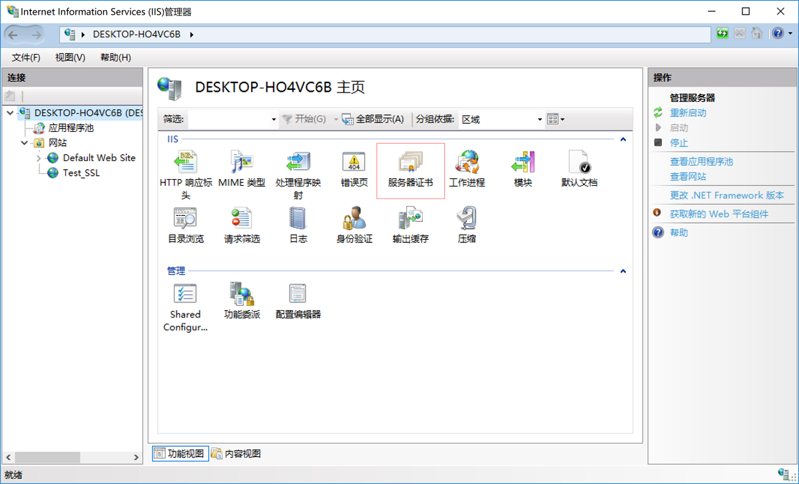This screenshot has height=484, width=799.
Task: Open the 输出缓存 feature
Action: [x=410, y=225]
